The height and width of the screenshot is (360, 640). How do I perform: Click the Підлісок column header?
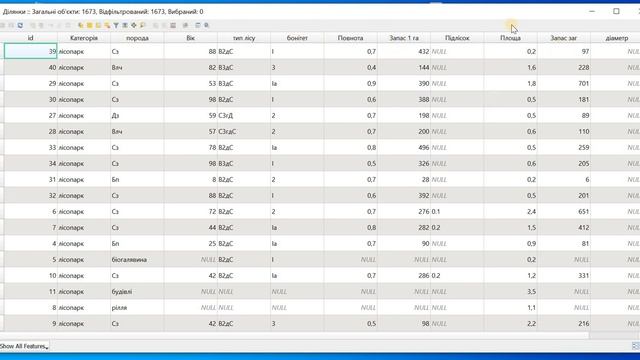(457, 38)
